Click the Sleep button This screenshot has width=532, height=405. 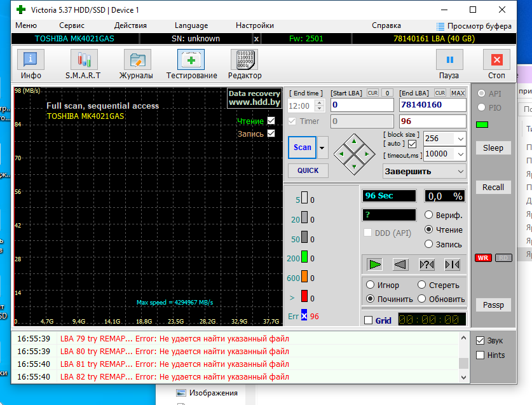[x=493, y=148]
